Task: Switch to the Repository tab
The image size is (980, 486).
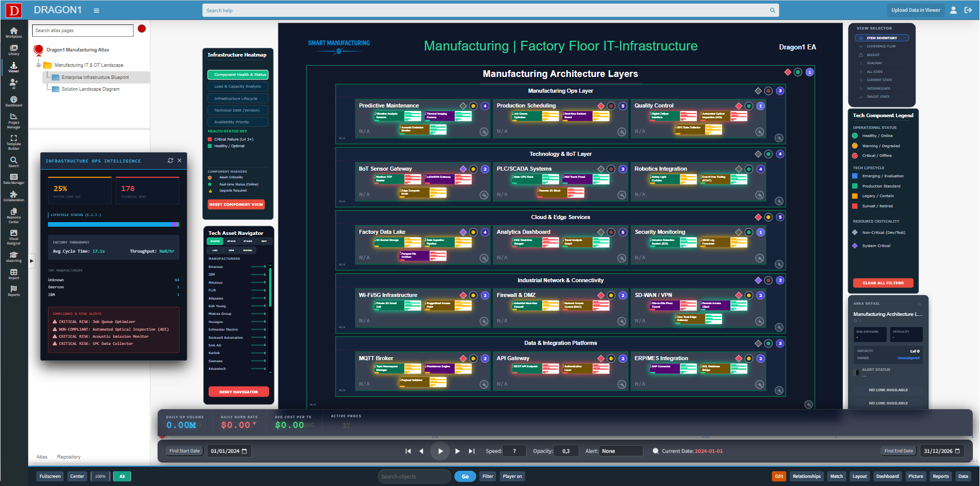Action: [68, 457]
